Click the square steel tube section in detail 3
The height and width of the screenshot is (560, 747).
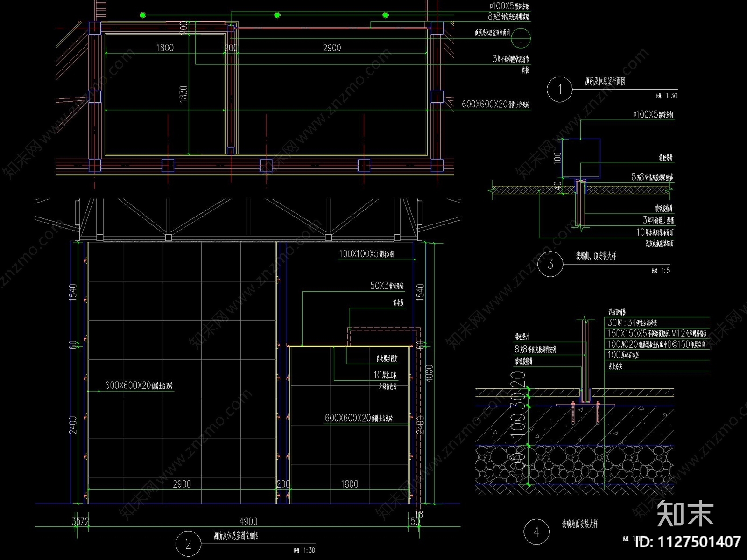pyautogui.click(x=580, y=159)
